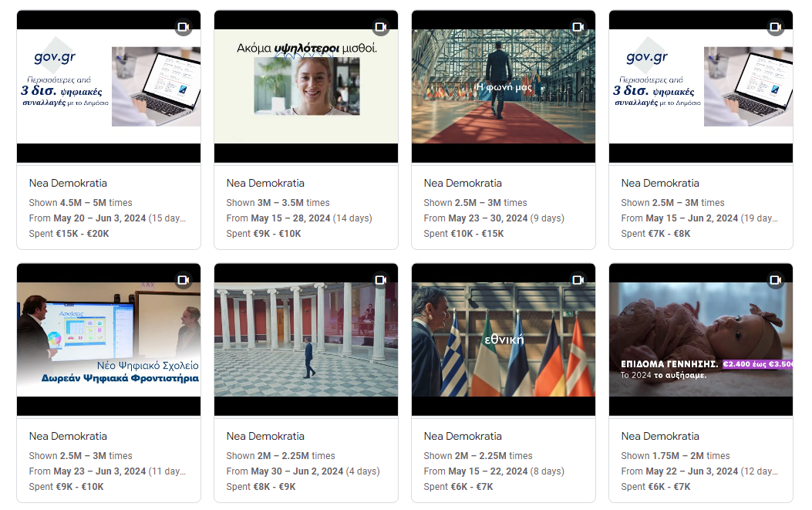Click Nea Demokratia on the 4.5M – 5M ad
This screenshot has height=510, width=812.
coord(68,183)
